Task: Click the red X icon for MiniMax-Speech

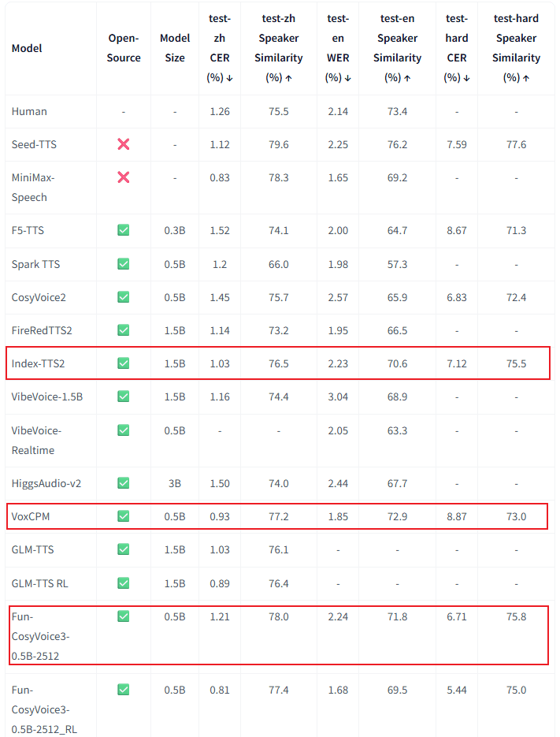Action: pyautogui.click(x=123, y=177)
